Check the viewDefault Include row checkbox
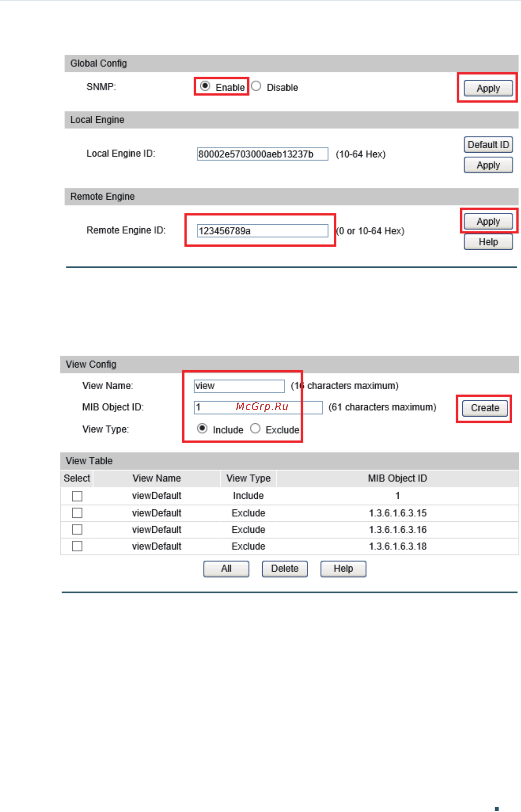 pos(77,496)
